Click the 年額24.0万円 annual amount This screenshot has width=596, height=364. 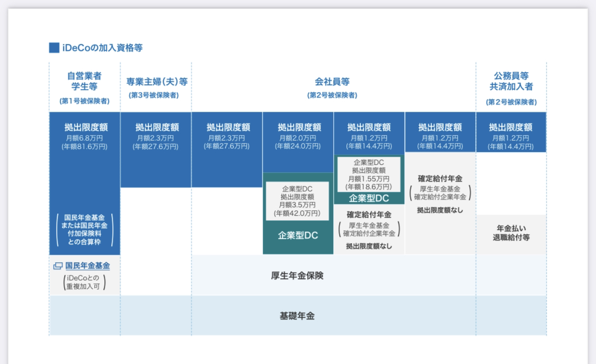pos(298,146)
